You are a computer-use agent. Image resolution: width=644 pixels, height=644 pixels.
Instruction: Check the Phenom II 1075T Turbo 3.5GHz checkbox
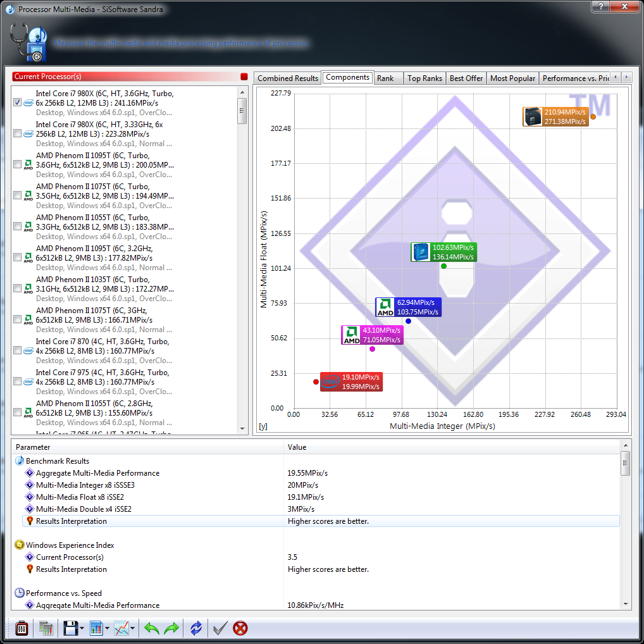(x=17, y=195)
